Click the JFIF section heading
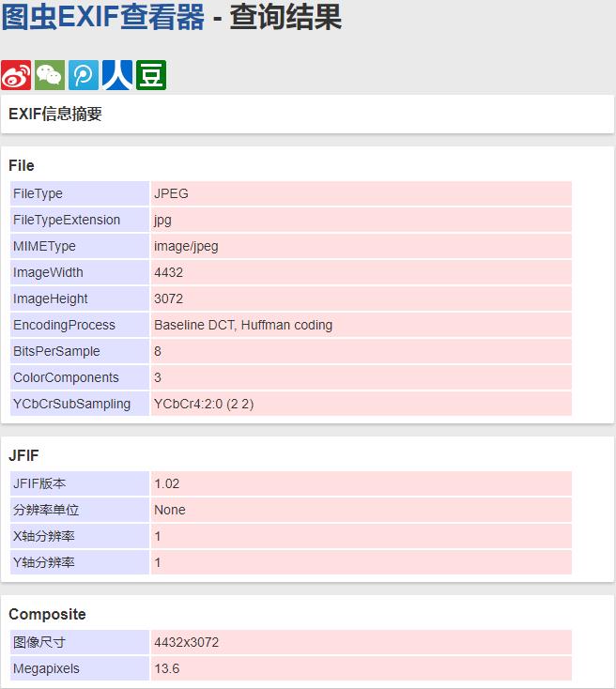The width and height of the screenshot is (616, 689). pyautogui.click(x=23, y=455)
